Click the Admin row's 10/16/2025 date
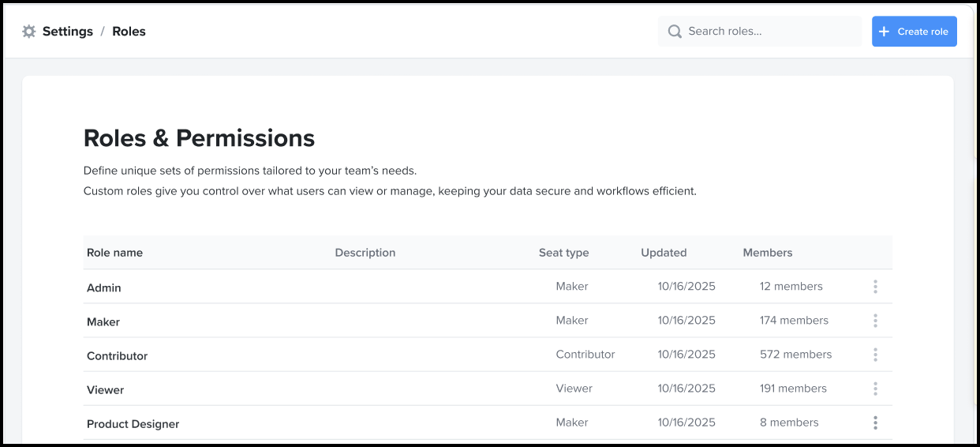The width and height of the screenshot is (980, 447). 686,287
